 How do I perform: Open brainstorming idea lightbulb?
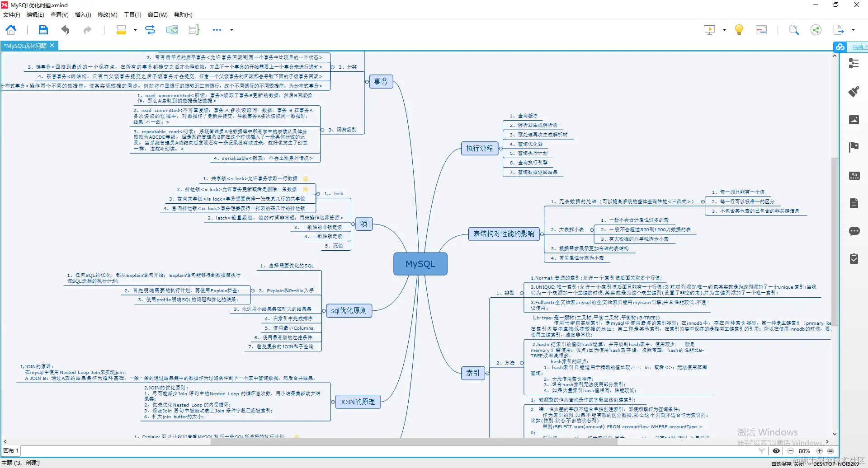point(739,30)
